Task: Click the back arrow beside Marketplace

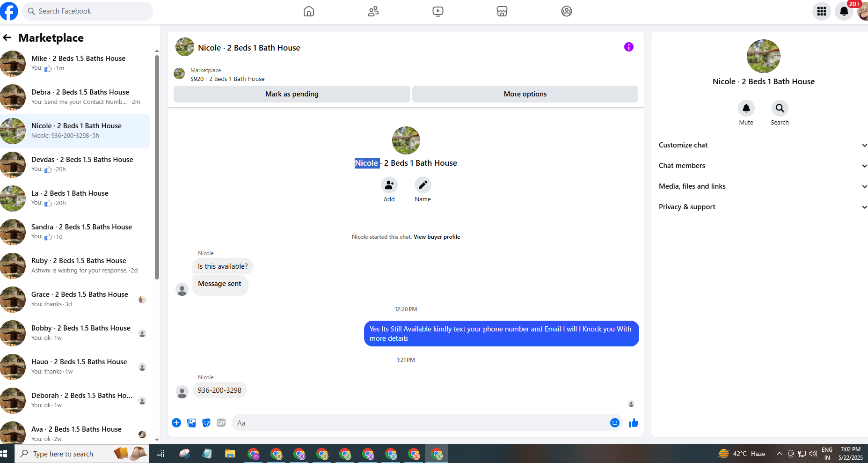Action: point(7,37)
